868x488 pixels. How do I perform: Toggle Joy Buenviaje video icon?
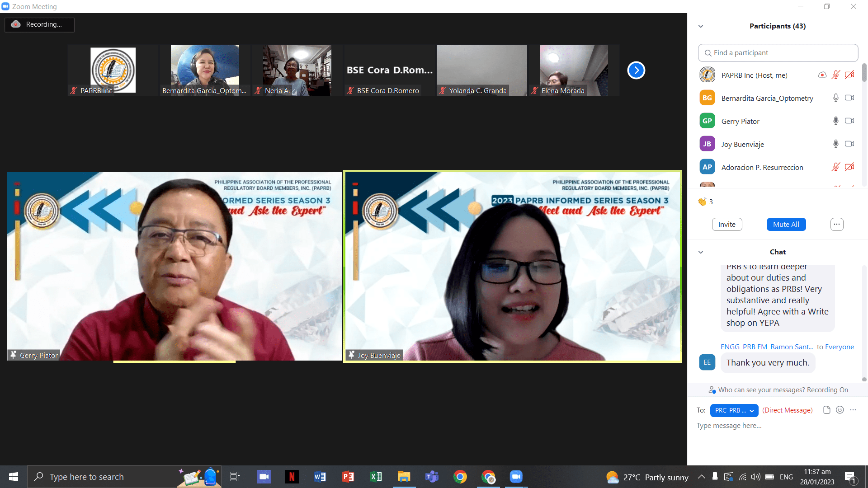(849, 144)
